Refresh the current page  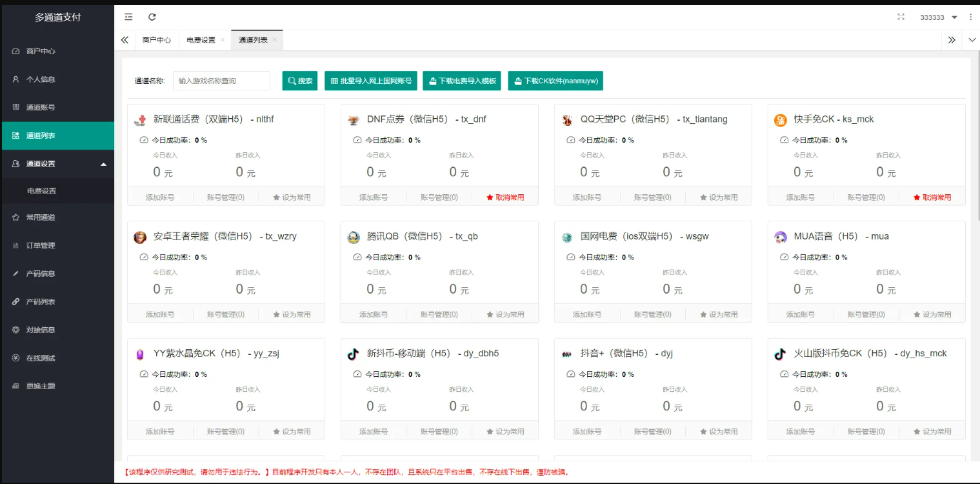point(152,17)
